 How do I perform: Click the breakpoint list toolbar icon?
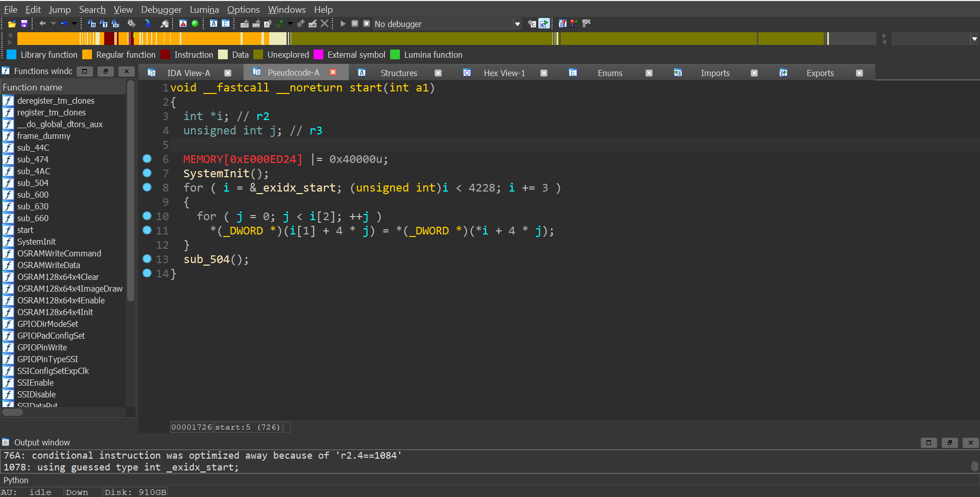coord(562,23)
